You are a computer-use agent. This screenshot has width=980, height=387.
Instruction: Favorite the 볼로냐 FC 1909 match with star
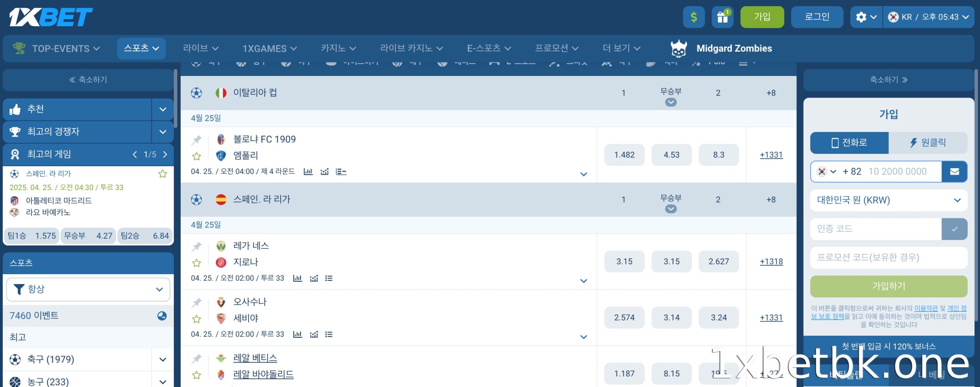pos(197,156)
